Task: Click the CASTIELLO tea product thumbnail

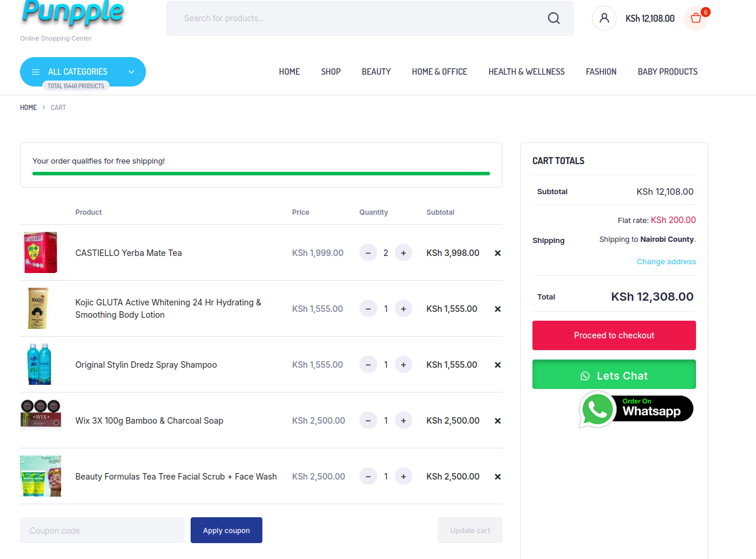Action: click(x=41, y=252)
